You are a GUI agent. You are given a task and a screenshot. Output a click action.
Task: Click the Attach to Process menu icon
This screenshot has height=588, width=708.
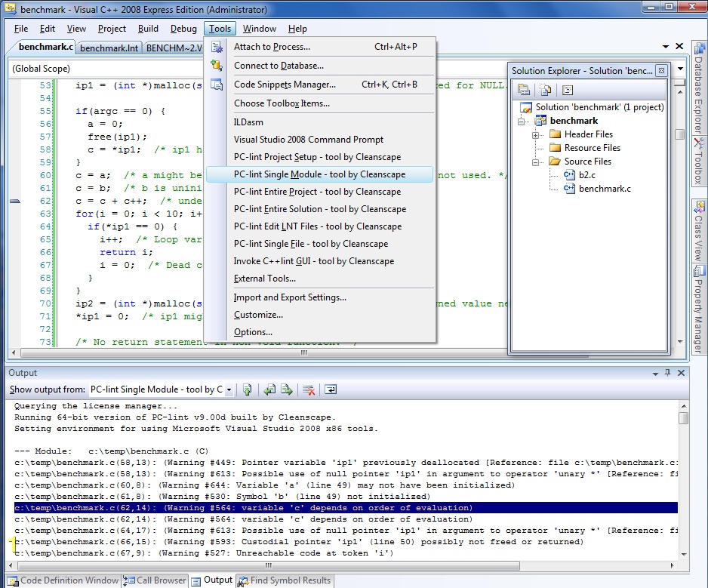pos(217,47)
